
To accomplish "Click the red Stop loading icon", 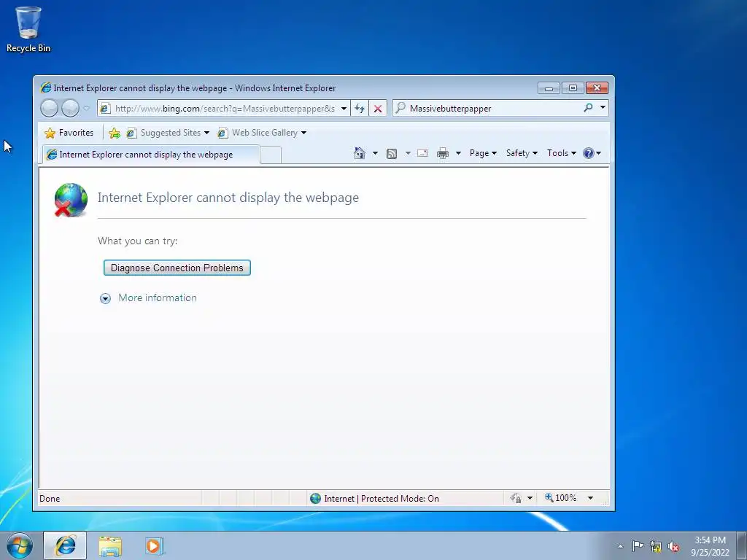I will 378,109.
